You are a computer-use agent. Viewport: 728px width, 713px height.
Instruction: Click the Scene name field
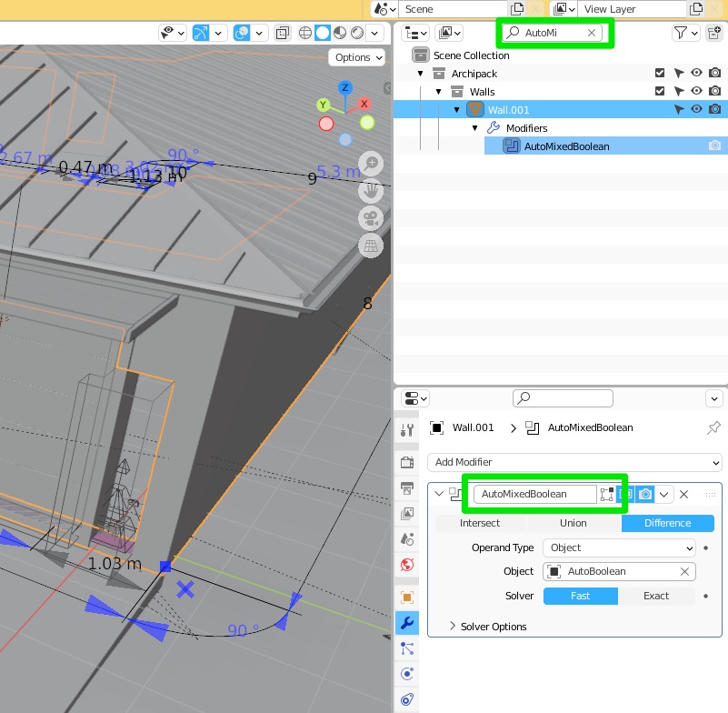(454, 9)
